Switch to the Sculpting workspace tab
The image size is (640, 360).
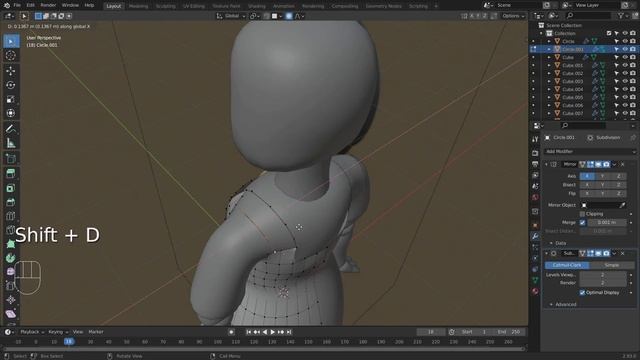[166, 6]
